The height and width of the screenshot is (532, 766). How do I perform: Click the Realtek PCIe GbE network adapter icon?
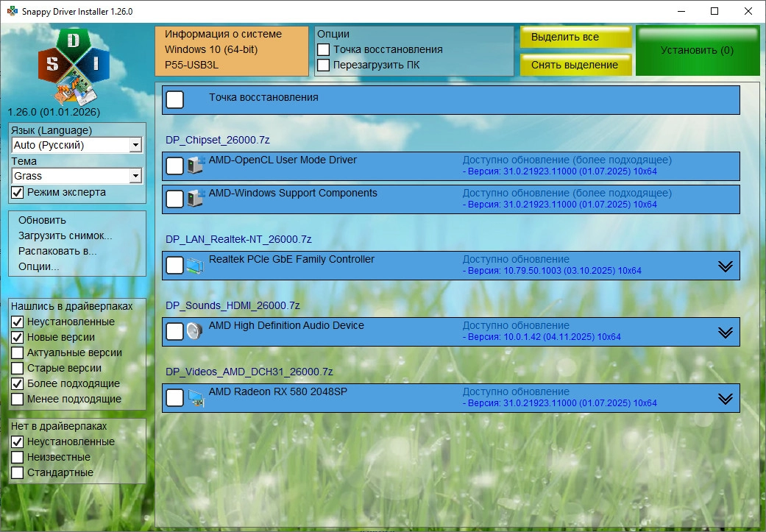click(x=195, y=266)
